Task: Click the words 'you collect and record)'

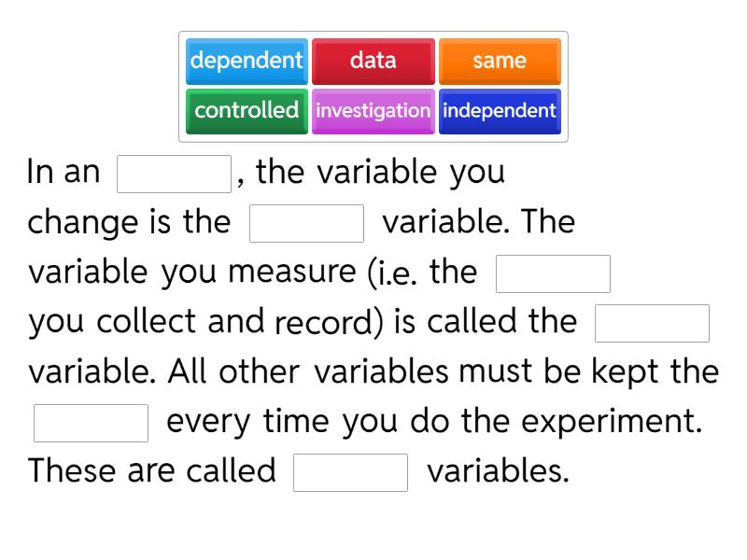Action: click(x=208, y=322)
